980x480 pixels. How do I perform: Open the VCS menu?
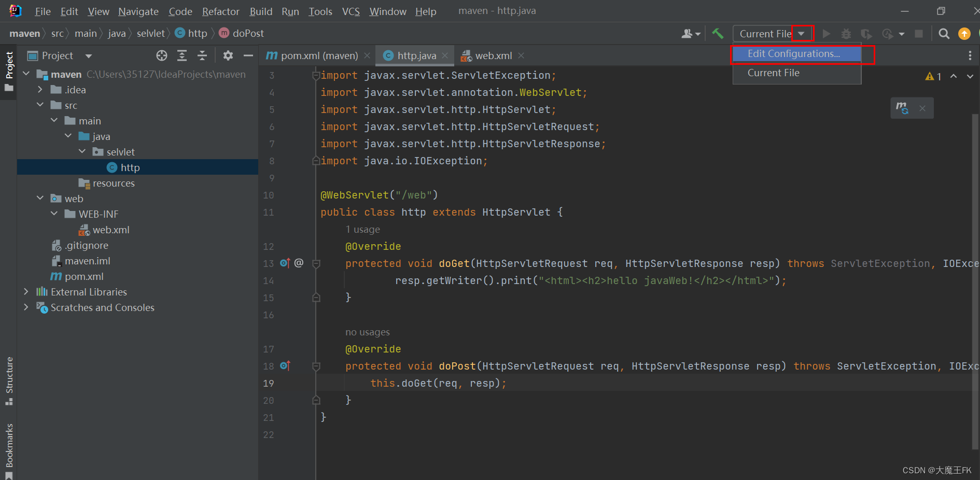tap(351, 11)
